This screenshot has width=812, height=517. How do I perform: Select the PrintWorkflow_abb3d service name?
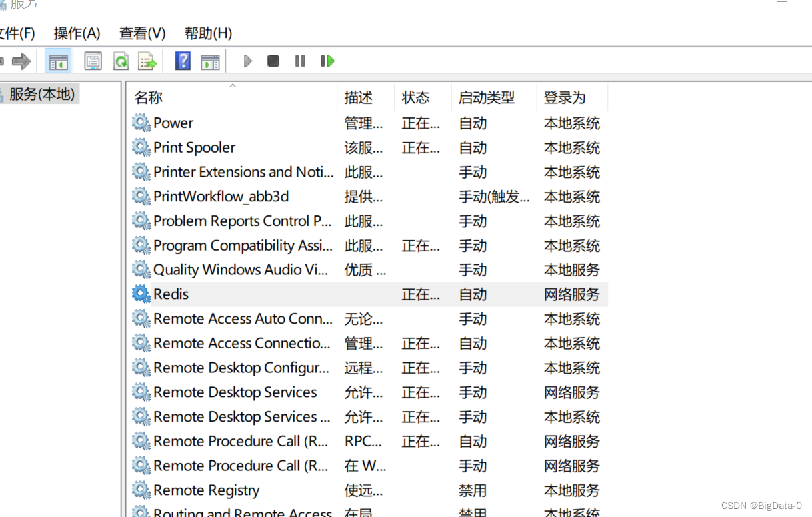point(221,197)
